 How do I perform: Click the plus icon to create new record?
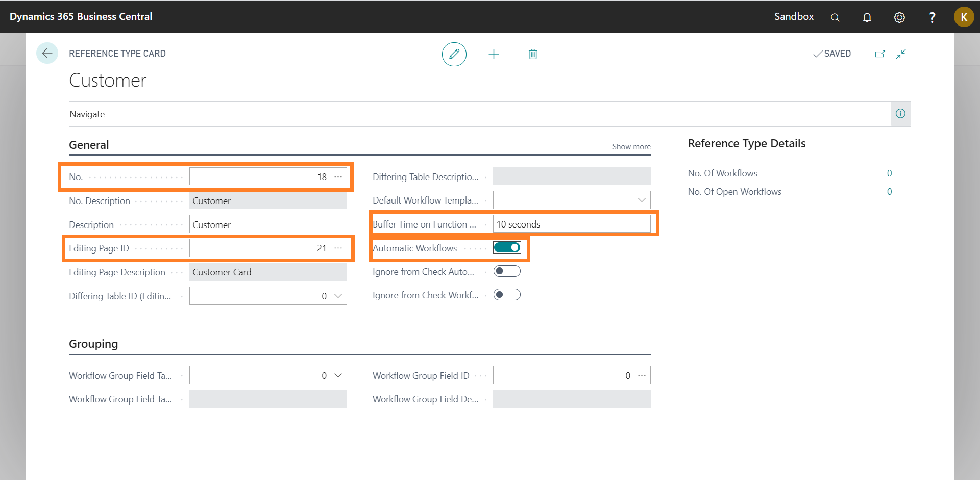point(494,54)
